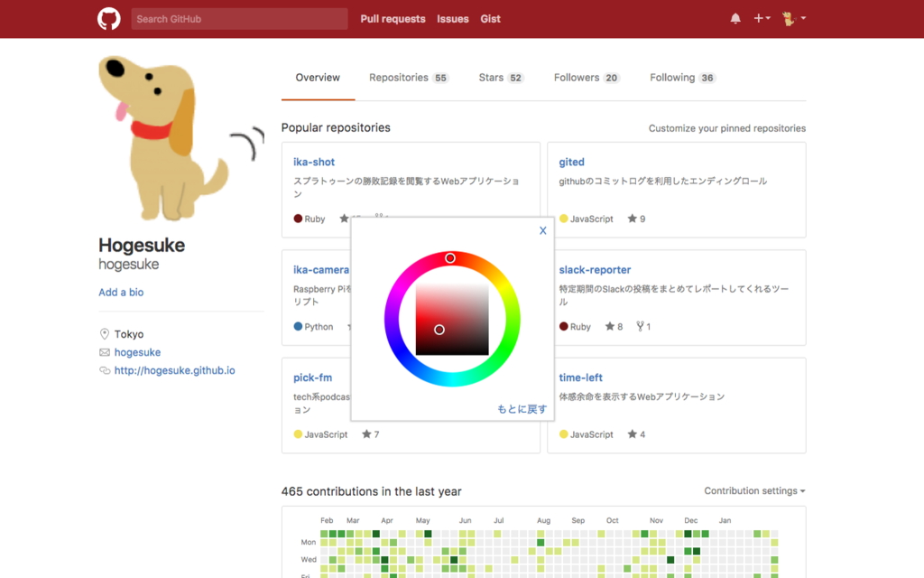
Task: Switch to the Repositories tab
Action: click(409, 78)
